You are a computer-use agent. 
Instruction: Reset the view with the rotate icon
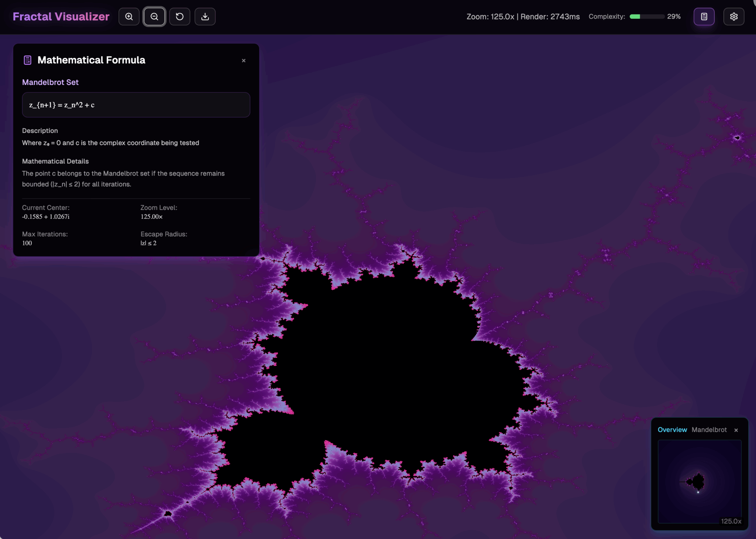180,17
